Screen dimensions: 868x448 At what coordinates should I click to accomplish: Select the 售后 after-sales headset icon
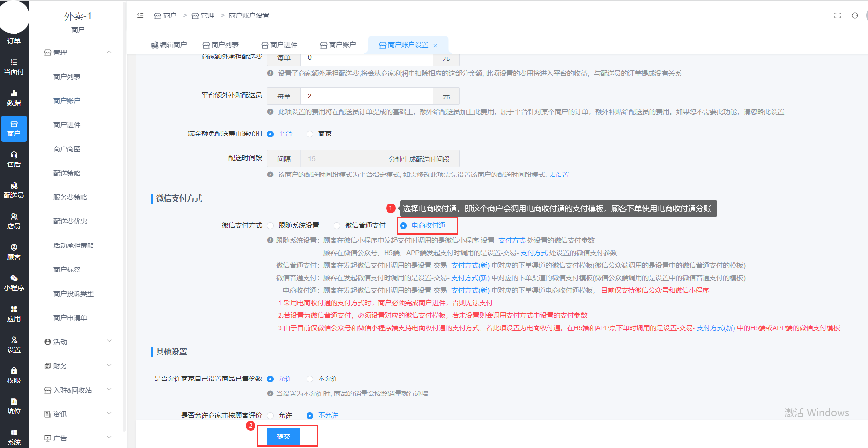[x=14, y=159]
